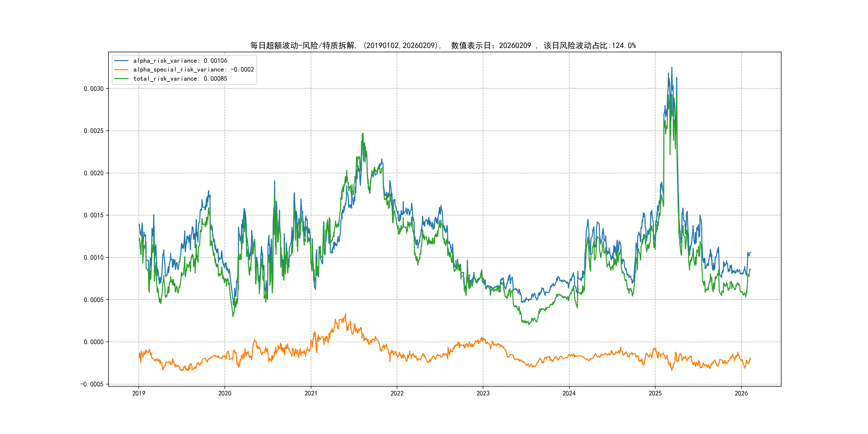Click the 2020 x-axis tick label
The image size is (868, 434).
point(225,393)
